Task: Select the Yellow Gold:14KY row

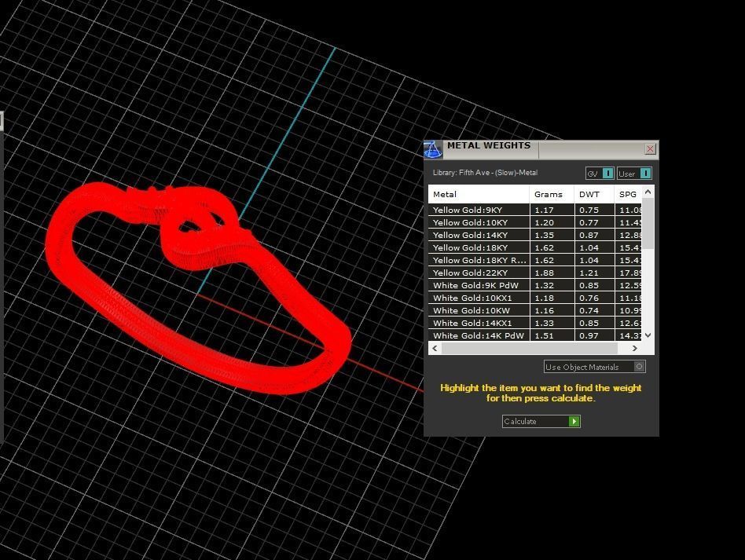Action: (535, 235)
